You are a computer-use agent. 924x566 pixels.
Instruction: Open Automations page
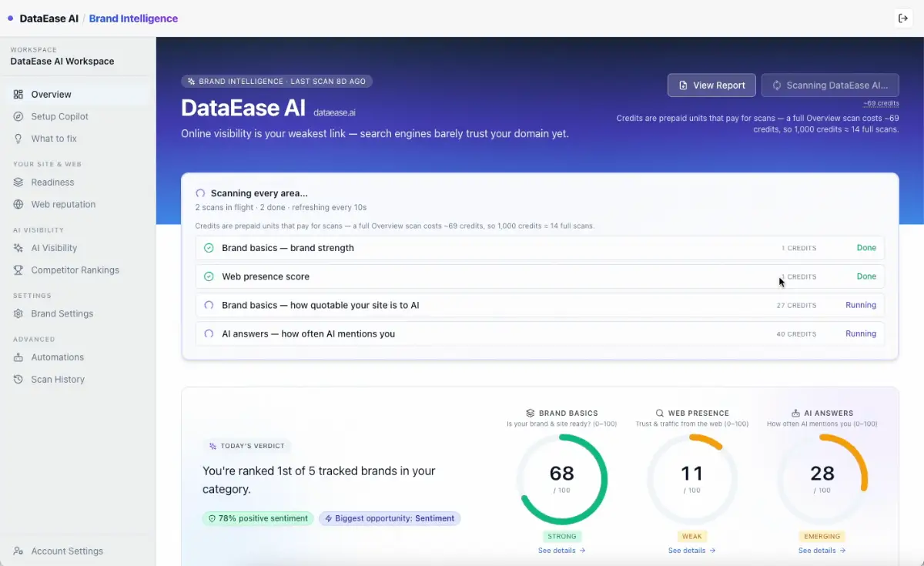tap(77, 357)
